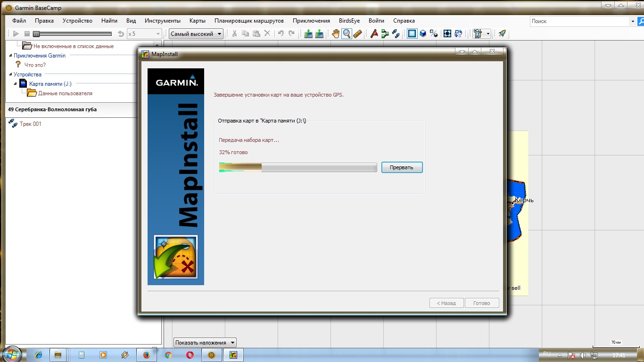Collapse the Карта памяти (J:) node
644x362 pixels.
16,84
